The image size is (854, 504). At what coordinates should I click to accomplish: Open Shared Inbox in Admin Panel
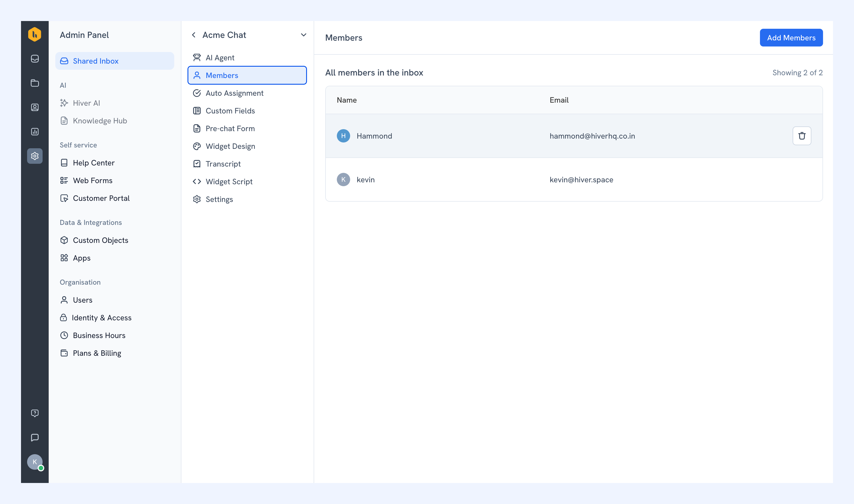(115, 61)
